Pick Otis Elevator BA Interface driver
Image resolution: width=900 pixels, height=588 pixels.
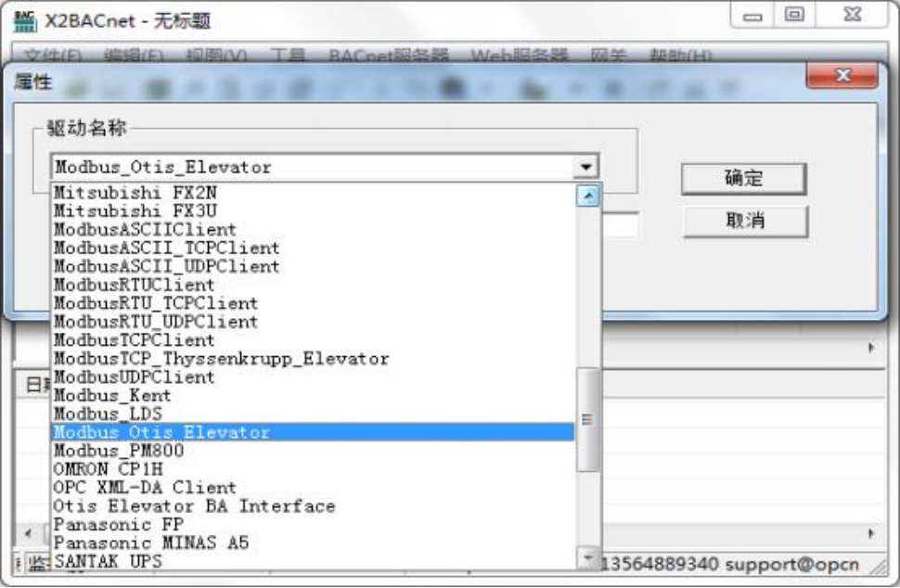(x=313, y=506)
